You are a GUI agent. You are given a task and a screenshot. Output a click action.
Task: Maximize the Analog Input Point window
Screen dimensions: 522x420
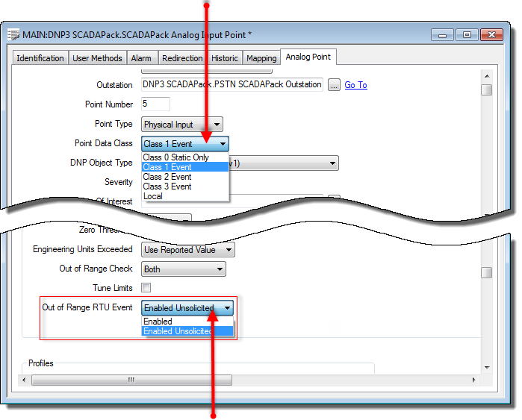[467, 34]
